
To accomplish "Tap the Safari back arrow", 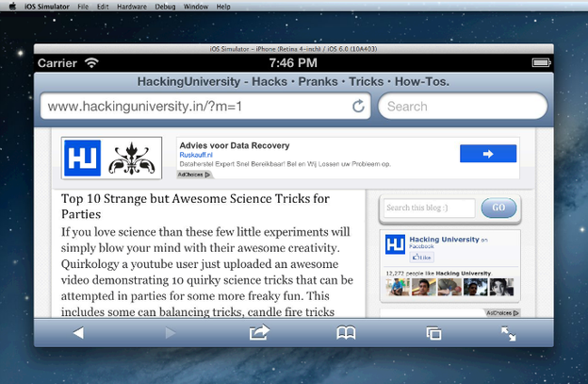I will pos(78,332).
